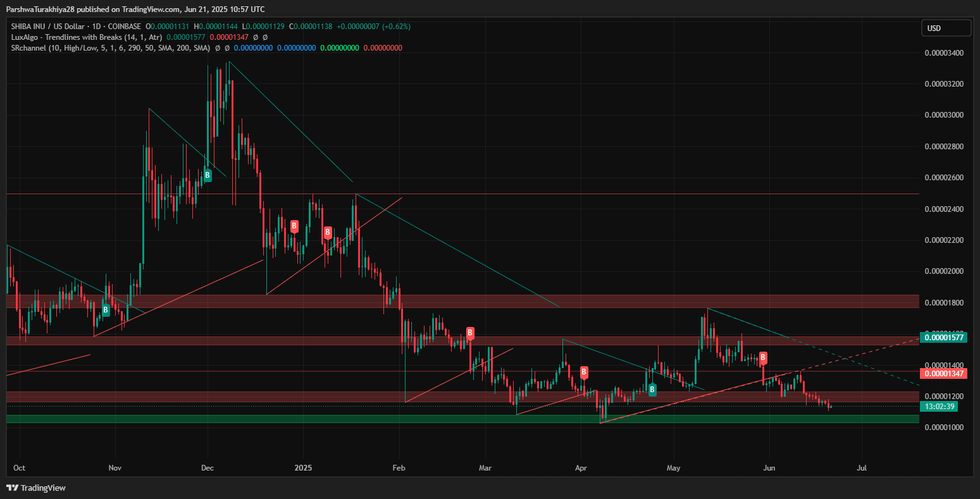This screenshot has width=980, height=499.
Task: Click the green 0.00001577 price axis label
Action: pos(944,338)
